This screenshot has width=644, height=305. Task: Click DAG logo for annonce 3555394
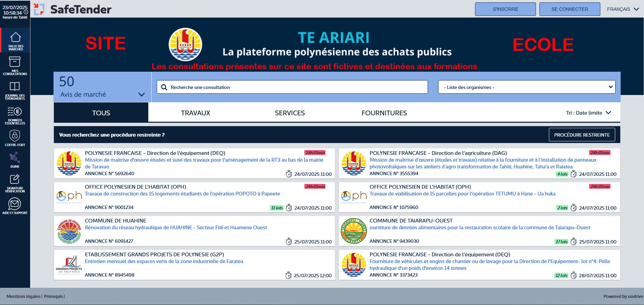354,163
